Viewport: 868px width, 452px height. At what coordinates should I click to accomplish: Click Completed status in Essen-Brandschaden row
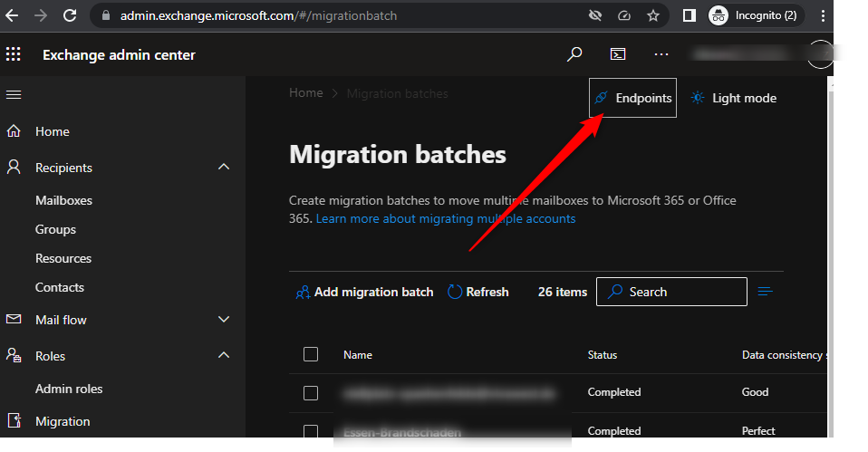point(614,431)
